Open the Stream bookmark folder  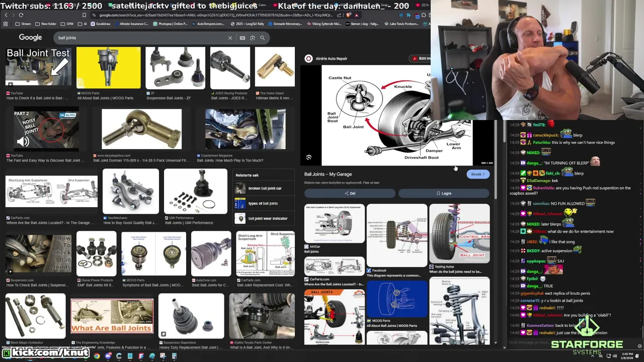[x=23, y=24]
